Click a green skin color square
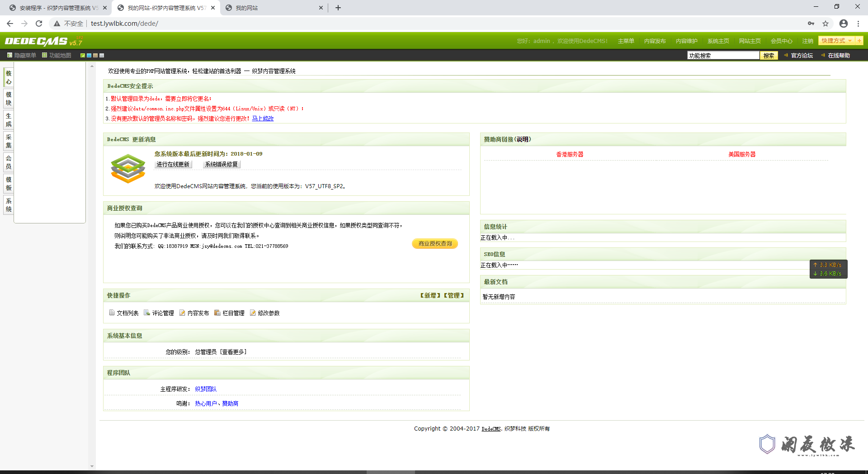This screenshot has width=868, height=474. (x=83, y=55)
